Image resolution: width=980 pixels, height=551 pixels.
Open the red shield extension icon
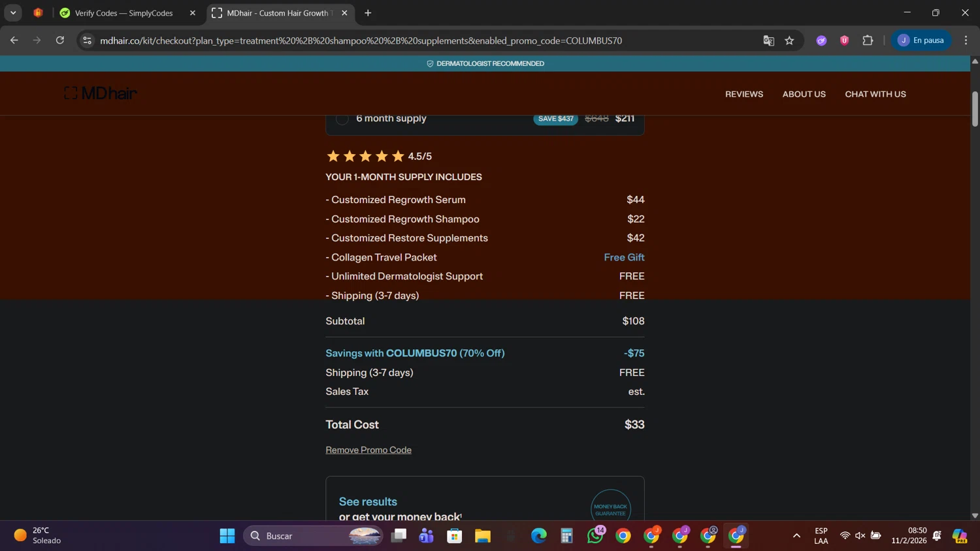click(844, 40)
